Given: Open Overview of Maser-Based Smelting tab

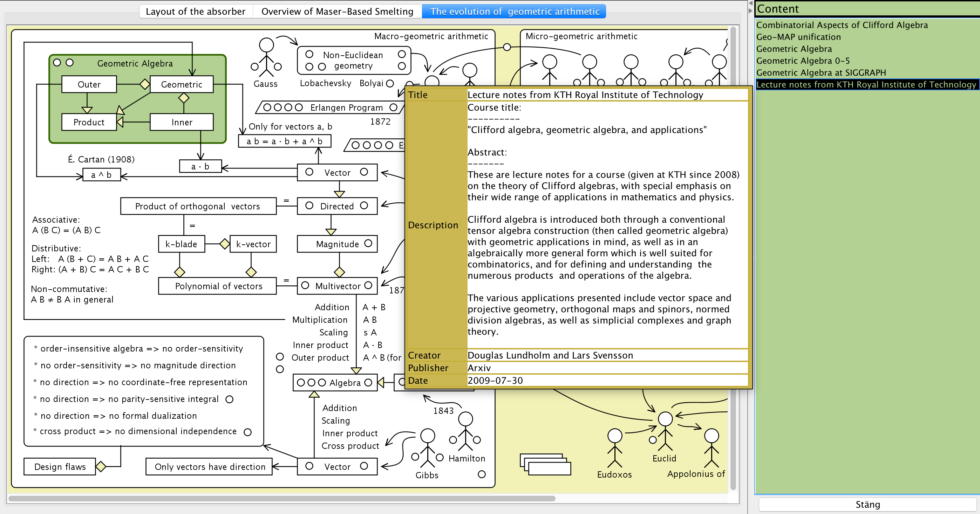Looking at the screenshot, I should coord(337,12).
